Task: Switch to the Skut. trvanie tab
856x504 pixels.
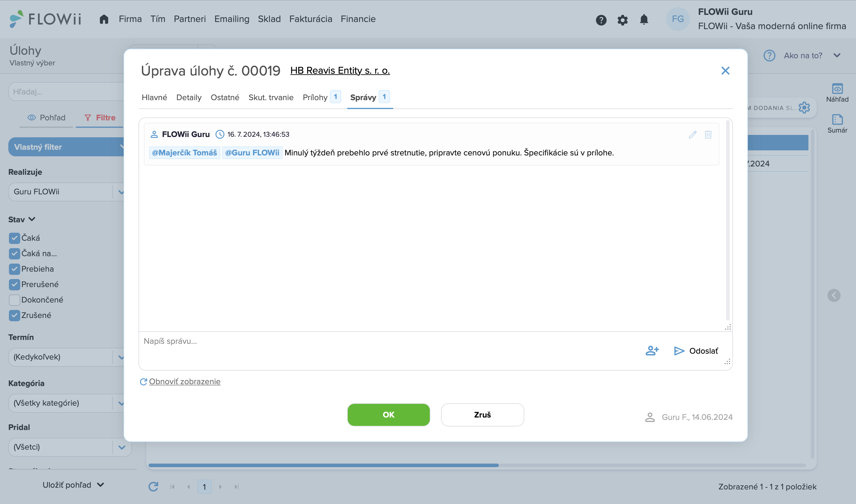Action: (271, 97)
